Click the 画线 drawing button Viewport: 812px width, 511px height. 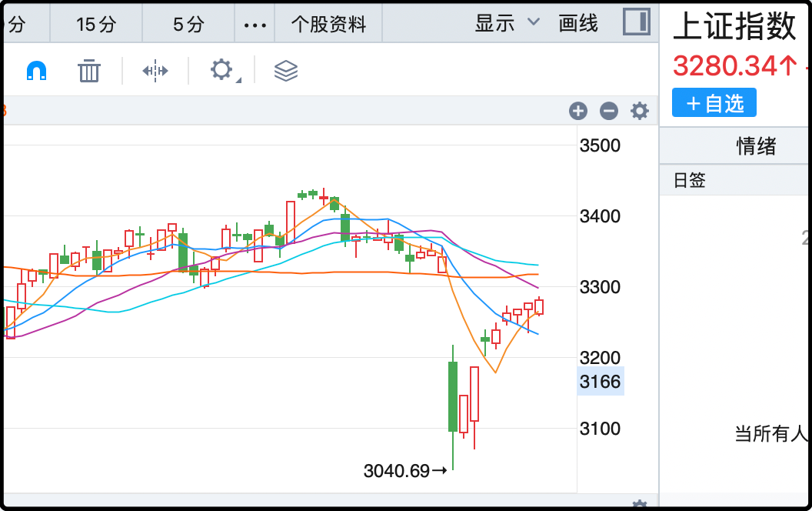coord(578,23)
